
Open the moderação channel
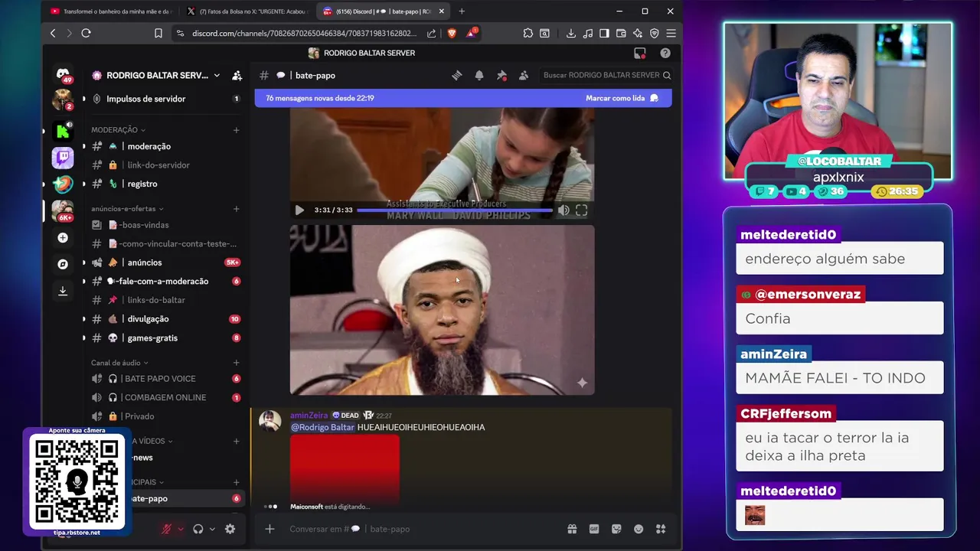[165, 146]
